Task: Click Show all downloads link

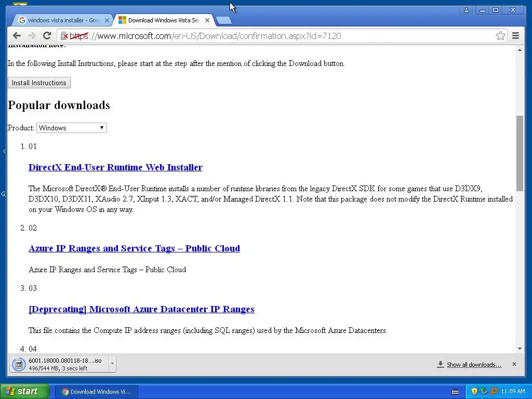Action: (474, 365)
